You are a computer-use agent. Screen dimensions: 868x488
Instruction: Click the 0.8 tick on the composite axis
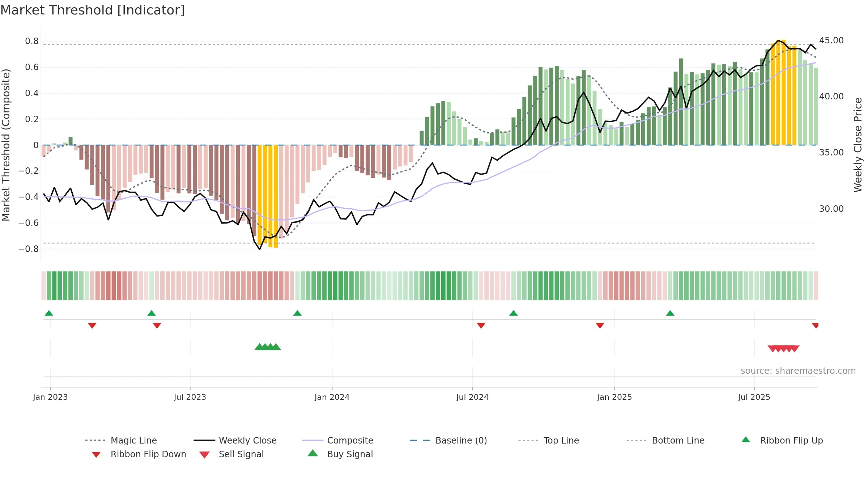(32, 41)
